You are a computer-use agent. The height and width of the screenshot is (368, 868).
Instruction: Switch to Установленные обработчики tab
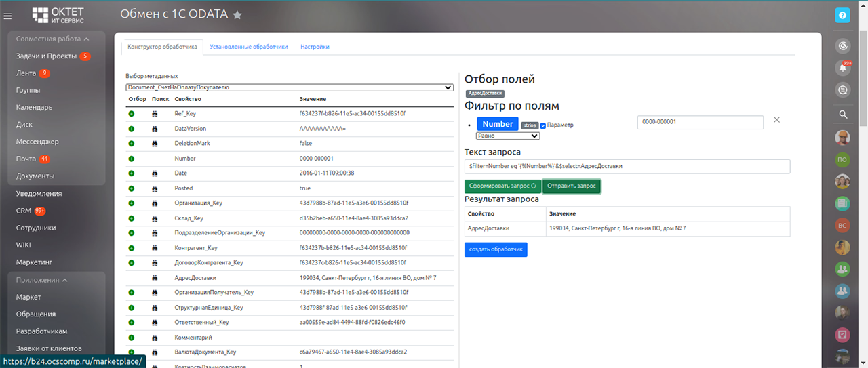tap(248, 47)
